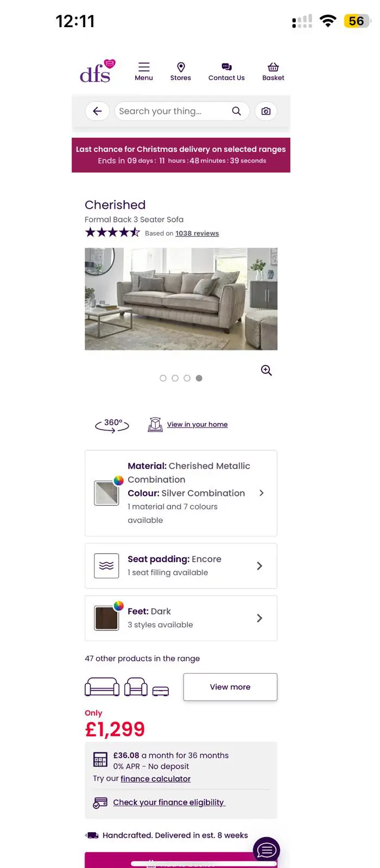Viewport: 380px width, 868px height.
Task: Open the finance calculator link
Action: coord(155,779)
